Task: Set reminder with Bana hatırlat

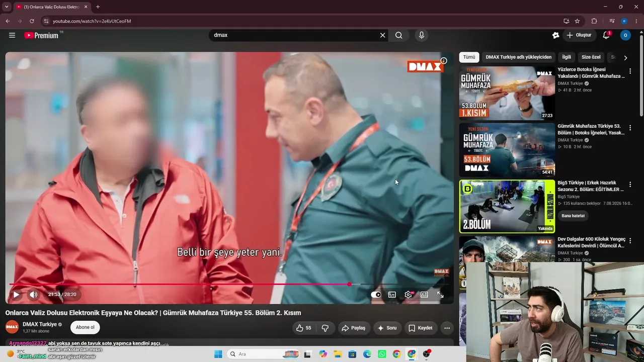Action: click(x=573, y=216)
